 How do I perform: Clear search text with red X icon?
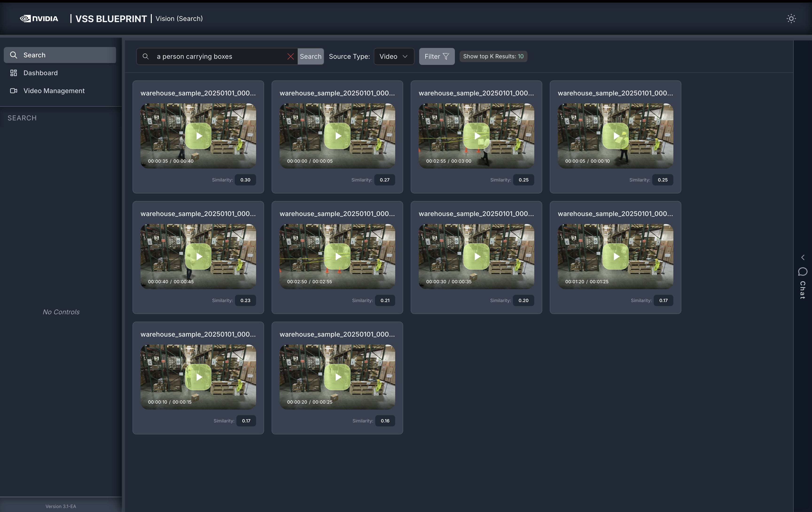click(x=290, y=56)
